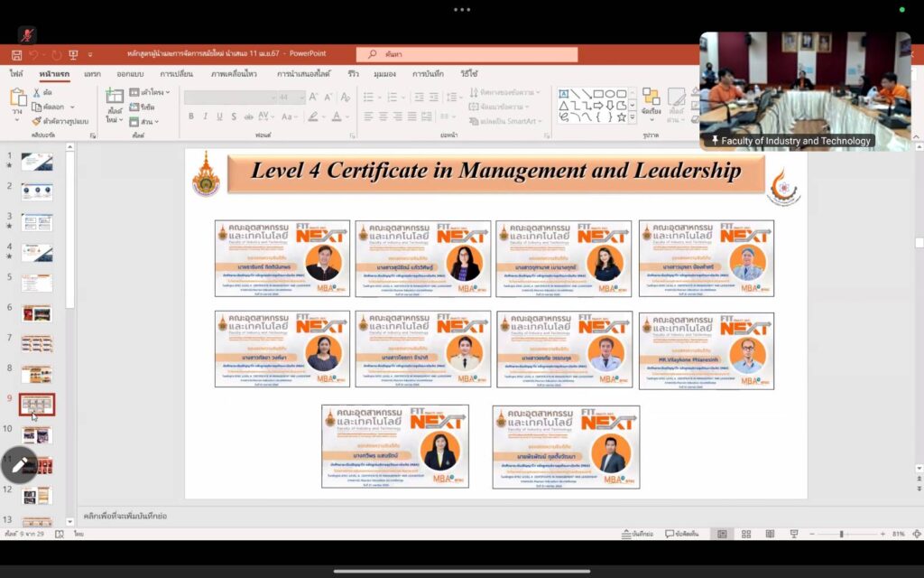Click the zoom slider in status bar
The width and height of the screenshot is (924, 578).
pos(842,534)
